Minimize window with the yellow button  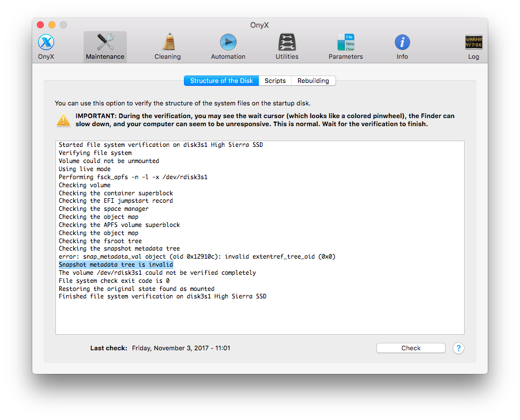pos(52,25)
